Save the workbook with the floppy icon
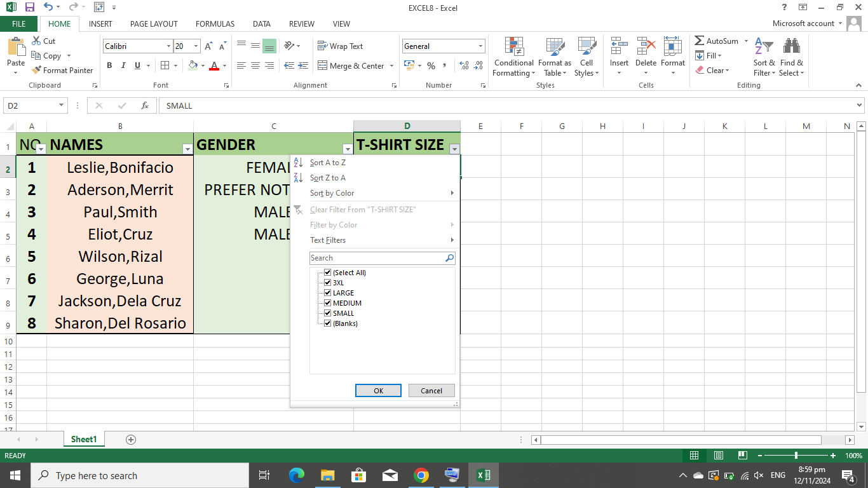 (30, 8)
